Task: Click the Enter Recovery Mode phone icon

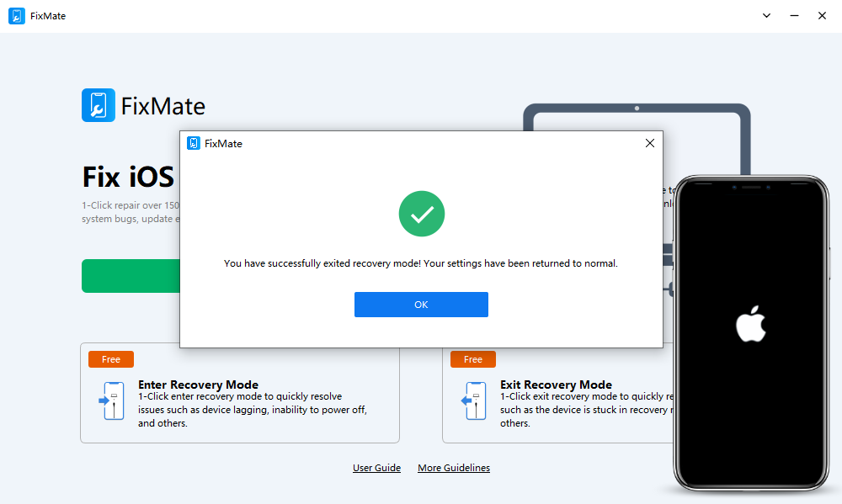Action: click(x=112, y=401)
